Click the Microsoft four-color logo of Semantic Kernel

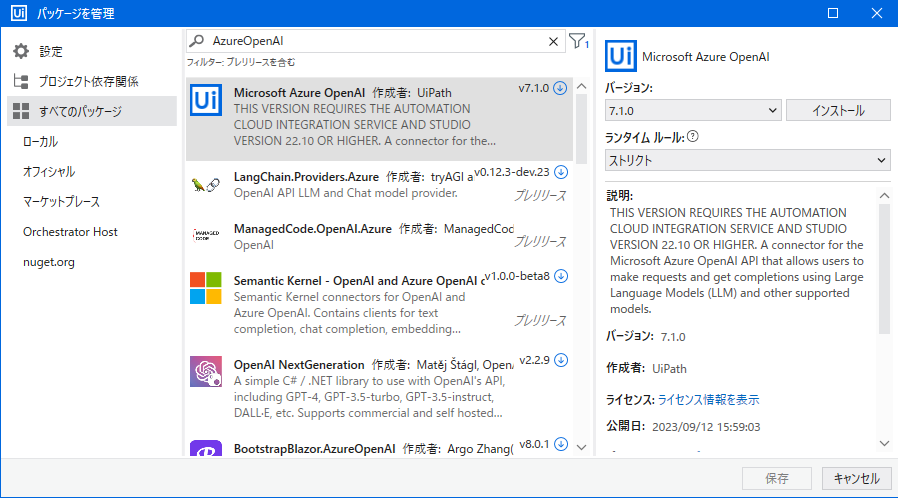(206, 288)
